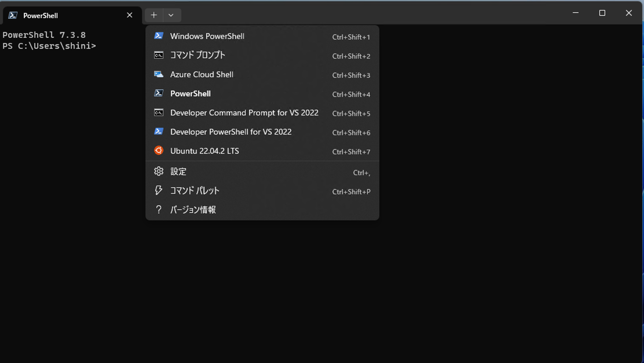Click the Ctrl+Shift+4 shortcut label
Viewport: 644px width, 363px height.
351,95
